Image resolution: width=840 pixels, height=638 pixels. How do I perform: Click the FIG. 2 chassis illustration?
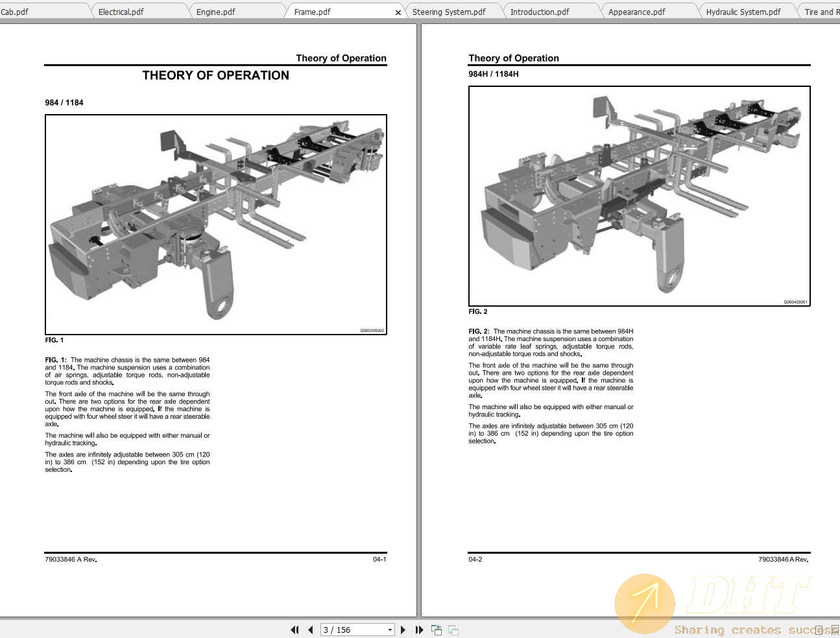click(x=640, y=196)
